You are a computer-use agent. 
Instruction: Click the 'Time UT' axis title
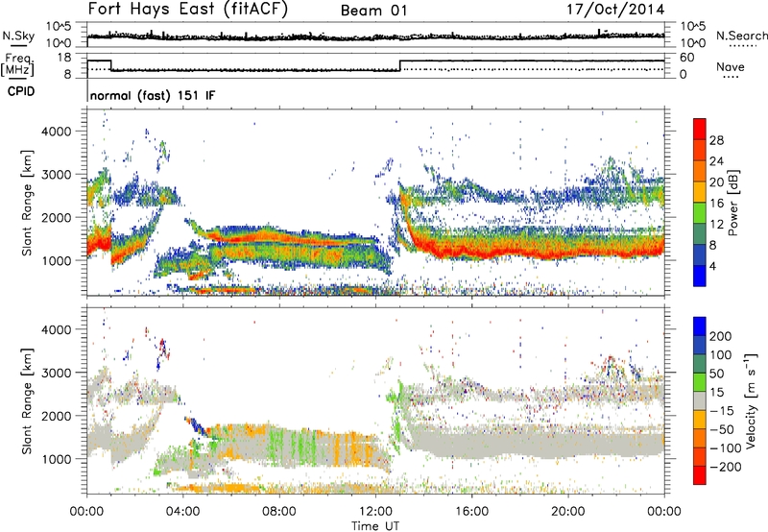pyautogui.click(x=375, y=525)
